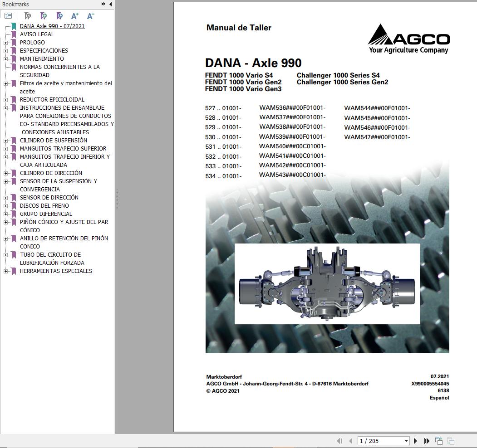
Task: Select the Find Current Bookmark icon
Action: coord(59,16)
